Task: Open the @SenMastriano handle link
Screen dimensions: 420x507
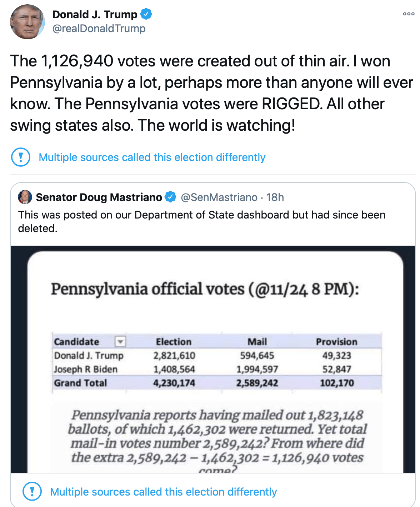Action: coord(219,197)
